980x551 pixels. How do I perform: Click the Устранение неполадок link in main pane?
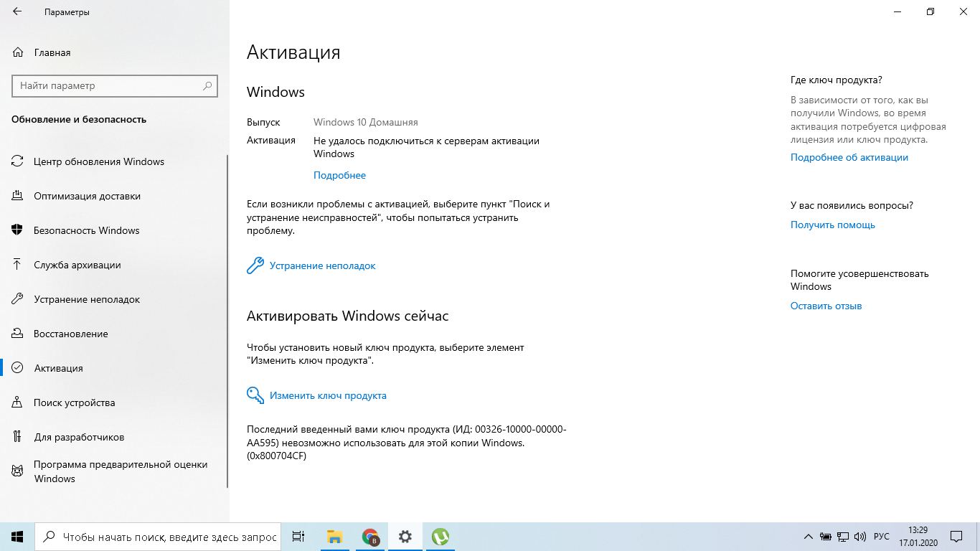(322, 265)
